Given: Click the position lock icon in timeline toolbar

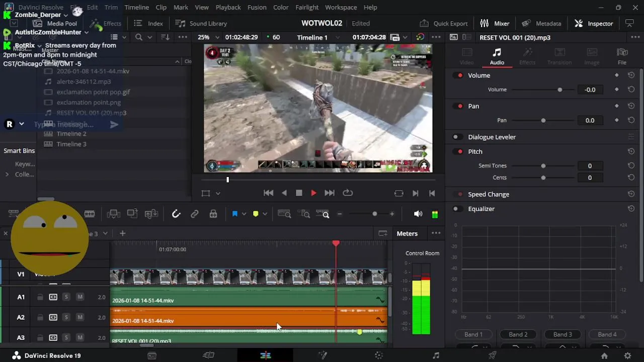Looking at the screenshot, I should [x=213, y=214].
